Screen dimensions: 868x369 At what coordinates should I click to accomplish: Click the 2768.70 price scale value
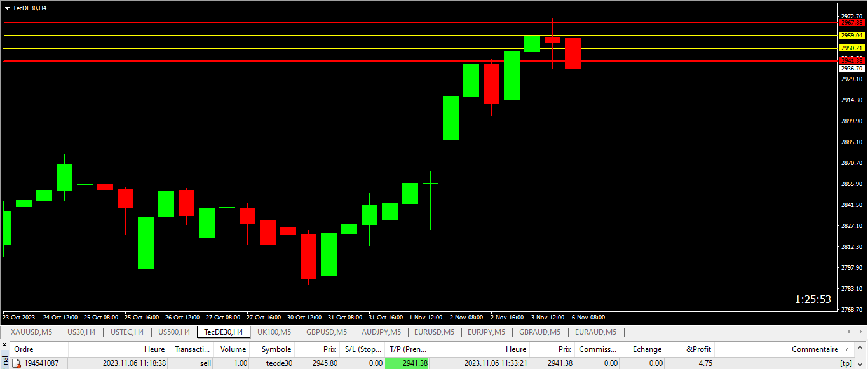[851, 309]
